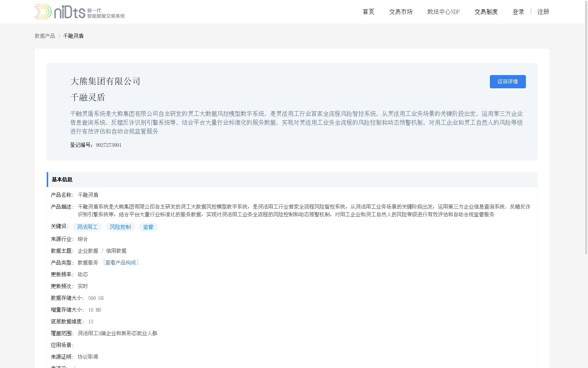Click 产品名称 value 千融灵盾 in basic info
Viewport: 588px width, 368px height.
click(88, 195)
